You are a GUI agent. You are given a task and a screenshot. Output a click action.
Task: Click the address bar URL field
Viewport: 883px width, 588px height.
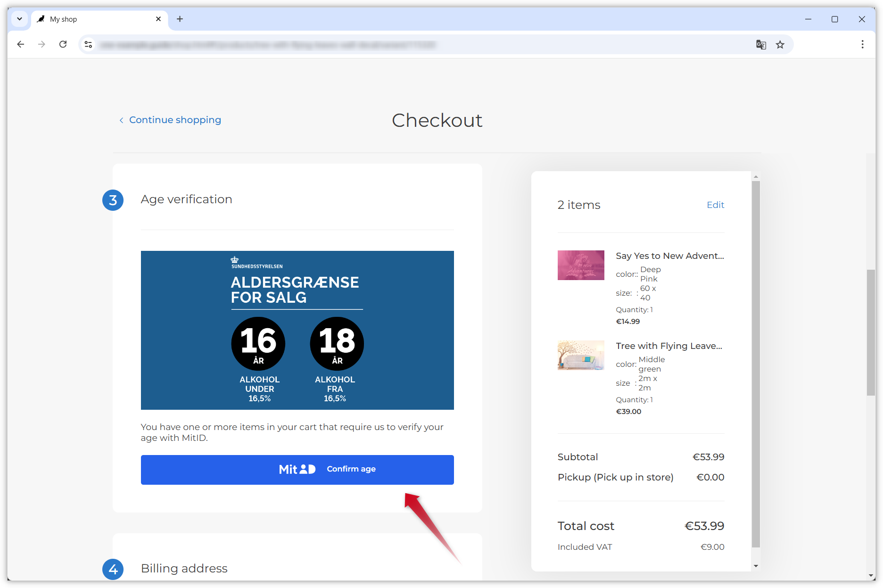[x=377, y=44]
